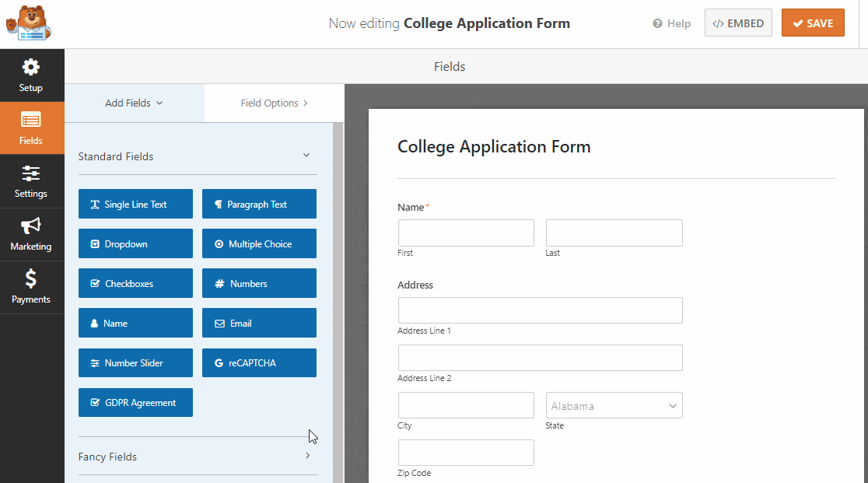Screen dimensions: 868x483
Task: Click the Help question mark icon
Action: pyautogui.click(x=657, y=23)
